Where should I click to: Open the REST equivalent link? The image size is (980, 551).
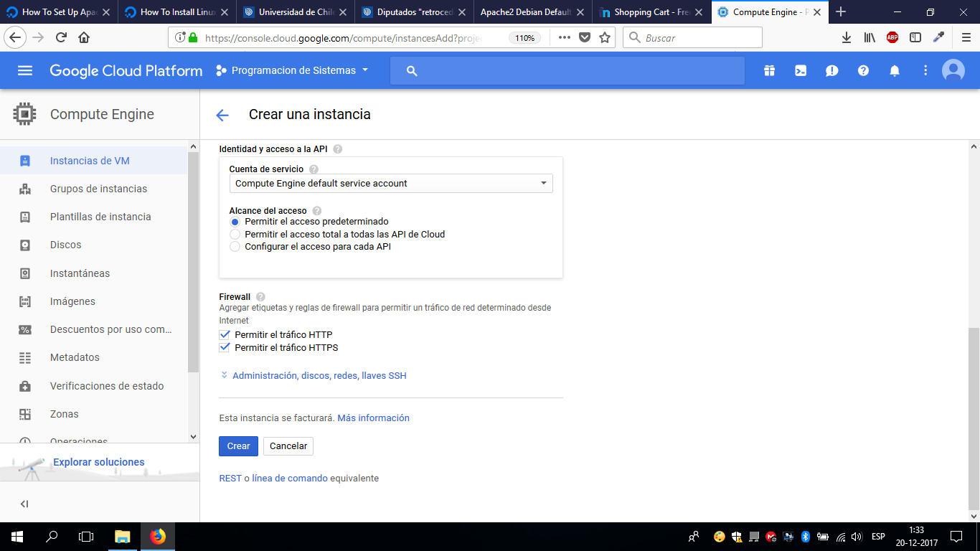tap(230, 478)
